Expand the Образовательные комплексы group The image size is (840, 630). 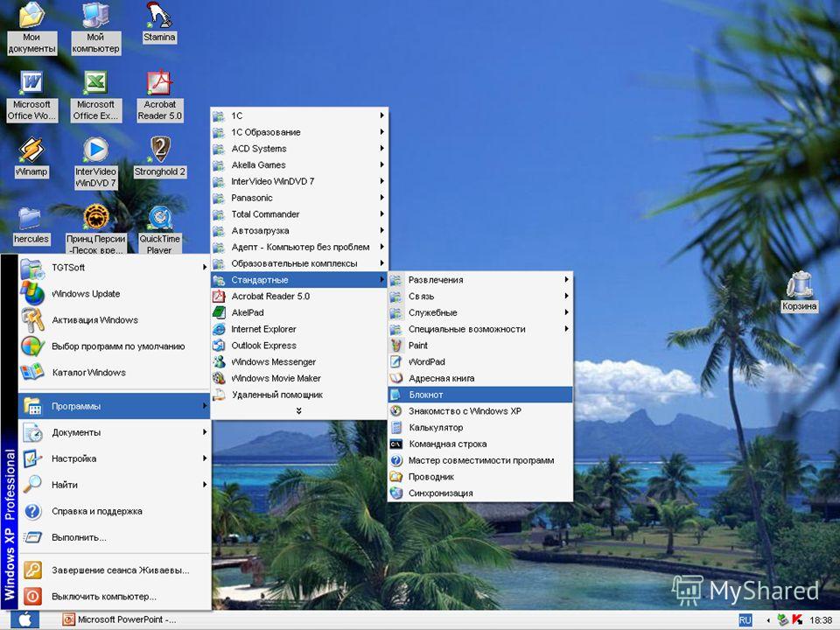(299, 263)
